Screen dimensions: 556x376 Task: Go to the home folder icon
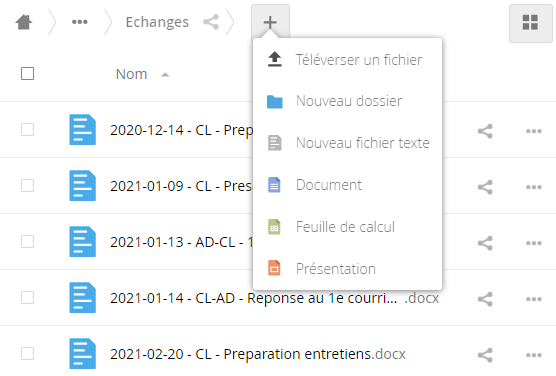[x=24, y=22]
